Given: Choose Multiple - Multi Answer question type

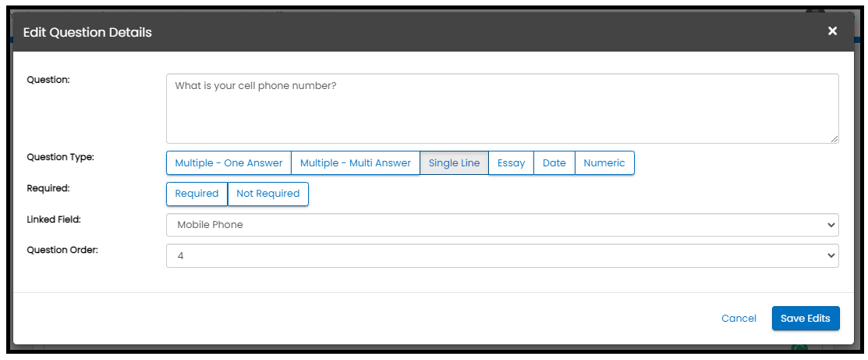Looking at the screenshot, I should tap(355, 163).
